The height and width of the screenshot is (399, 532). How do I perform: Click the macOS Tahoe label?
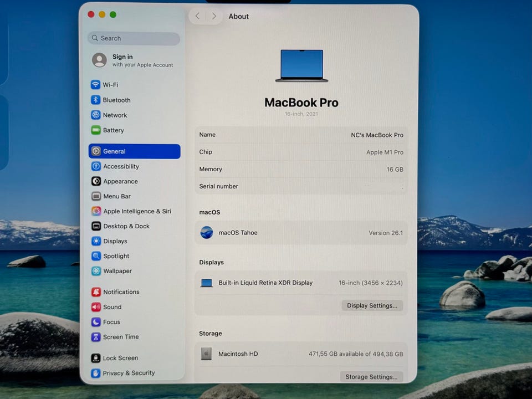point(238,233)
